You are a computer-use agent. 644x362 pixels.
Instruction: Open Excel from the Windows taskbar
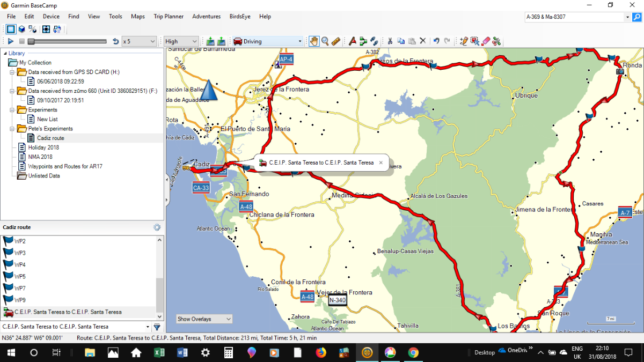point(159,353)
